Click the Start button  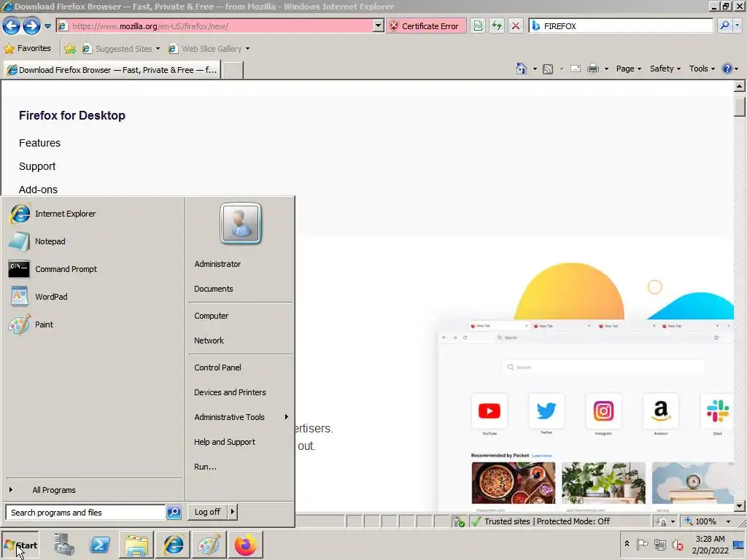20,545
